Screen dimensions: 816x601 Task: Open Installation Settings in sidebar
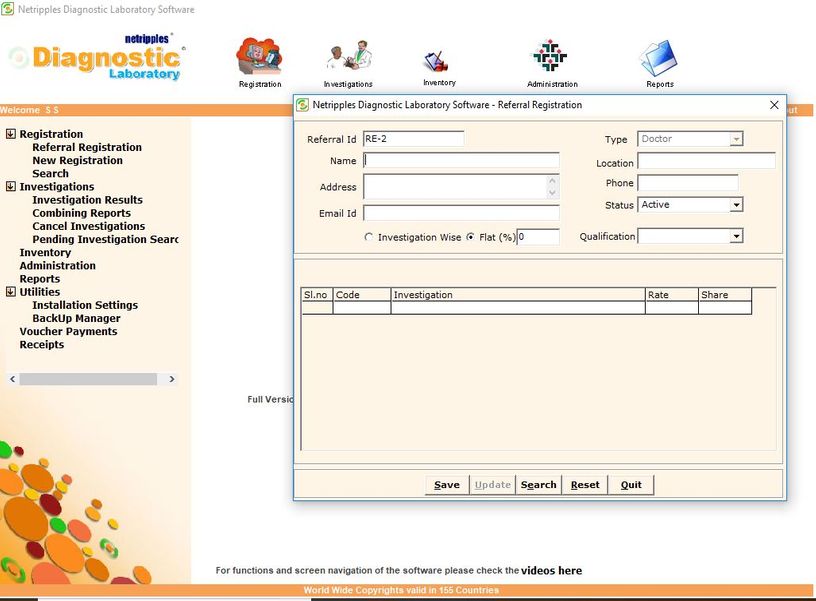click(x=85, y=305)
